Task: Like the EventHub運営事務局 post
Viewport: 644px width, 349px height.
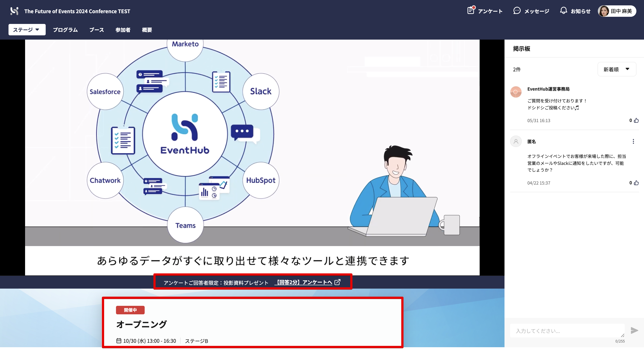Action: point(636,120)
